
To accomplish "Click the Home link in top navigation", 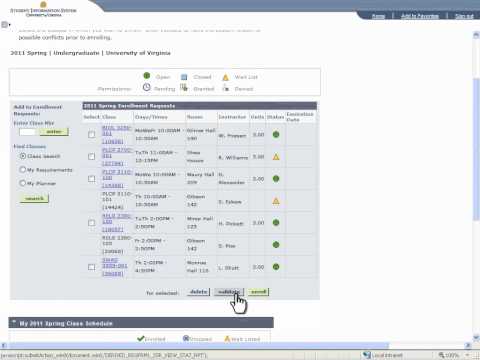I will click(x=378, y=16).
